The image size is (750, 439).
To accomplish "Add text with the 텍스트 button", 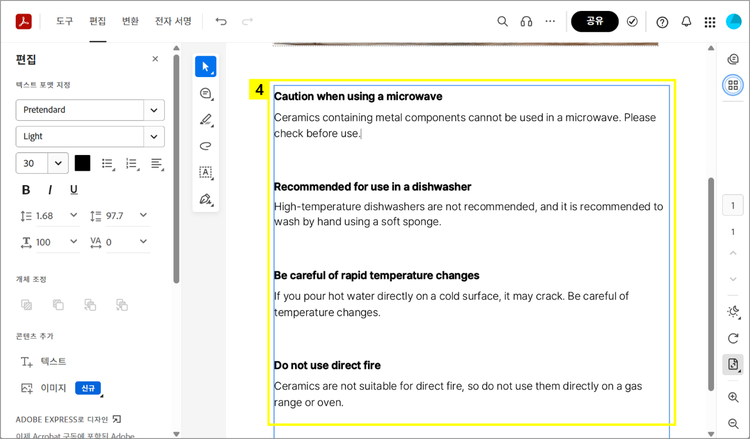I will click(x=45, y=361).
